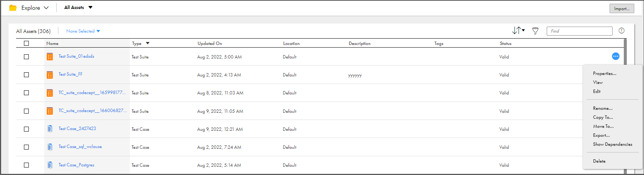Toggle the select-all header checkbox
Image resolution: width=644 pixels, height=175 pixels.
(x=26, y=43)
